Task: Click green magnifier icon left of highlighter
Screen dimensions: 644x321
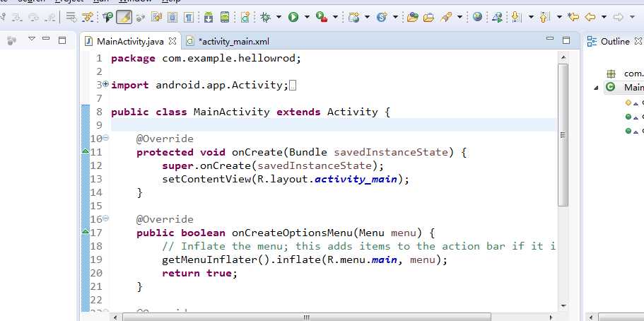Action: 108,17
